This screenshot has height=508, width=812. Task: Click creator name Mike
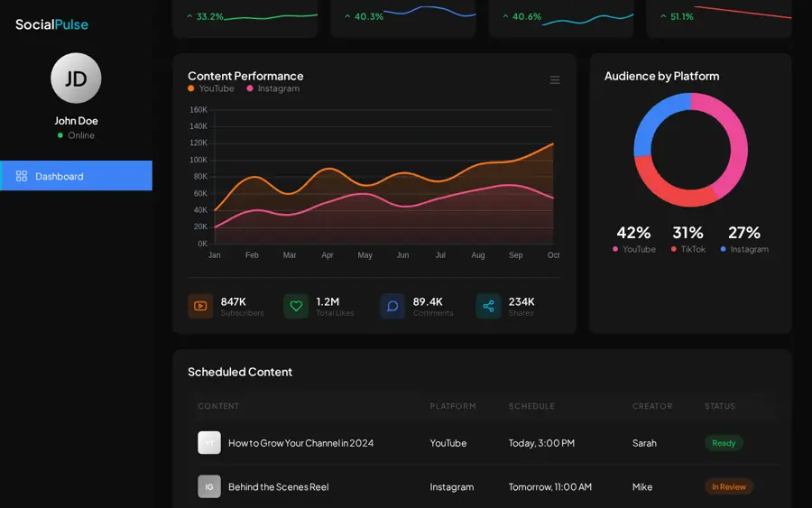point(642,486)
